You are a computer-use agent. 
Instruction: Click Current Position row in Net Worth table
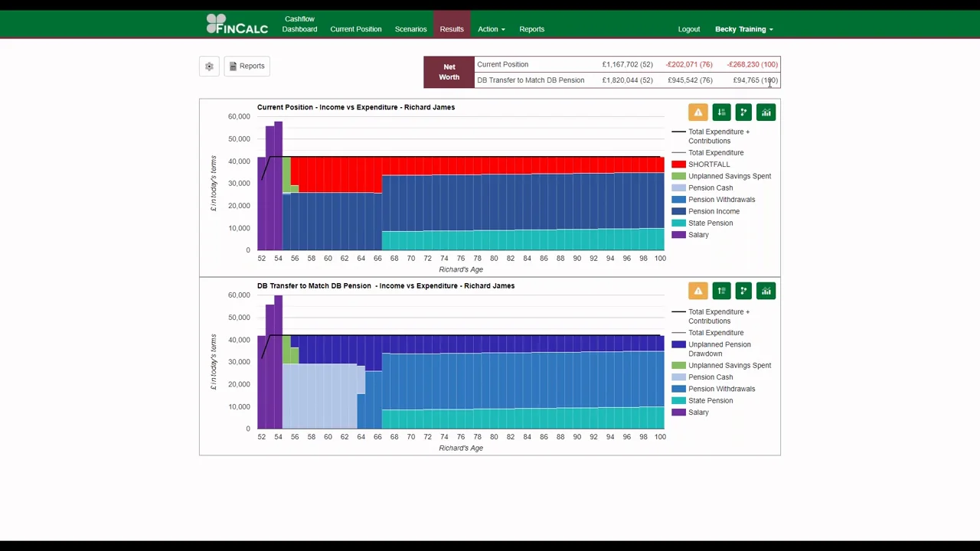[627, 64]
